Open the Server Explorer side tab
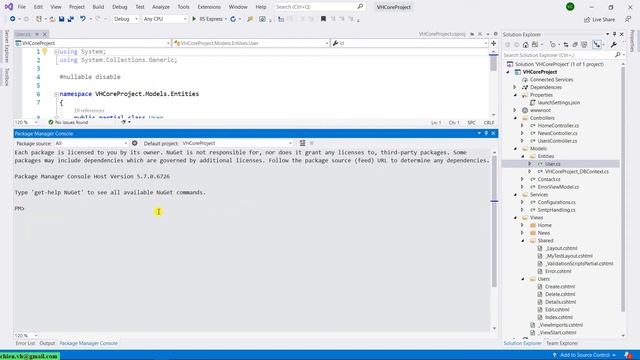The width and height of the screenshot is (640, 360). (7, 46)
